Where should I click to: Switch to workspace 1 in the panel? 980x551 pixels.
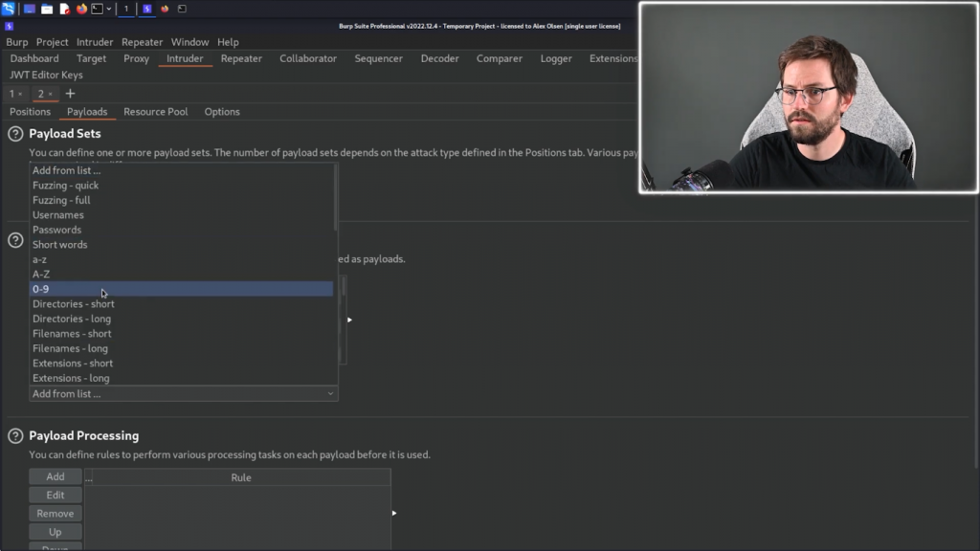tap(126, 9)
